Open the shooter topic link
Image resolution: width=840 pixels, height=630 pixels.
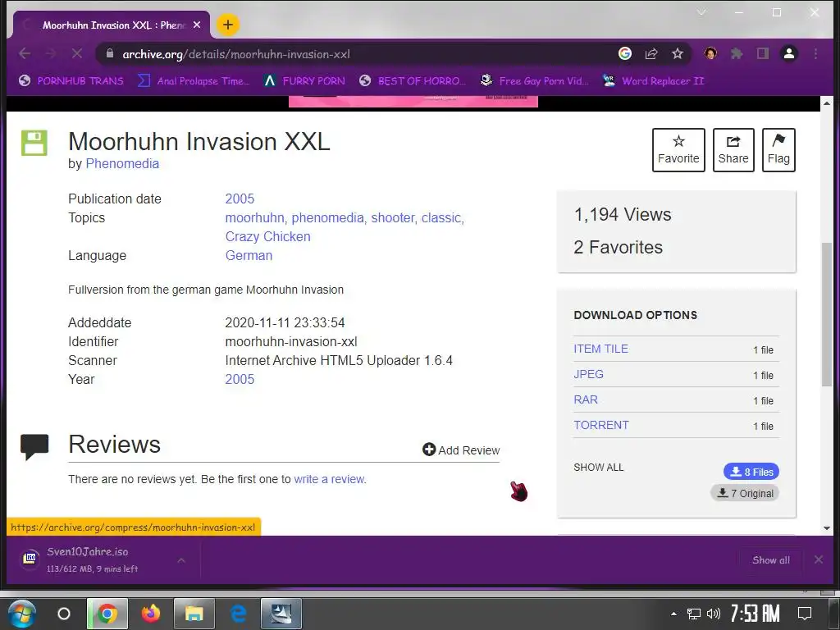point(393,217)
